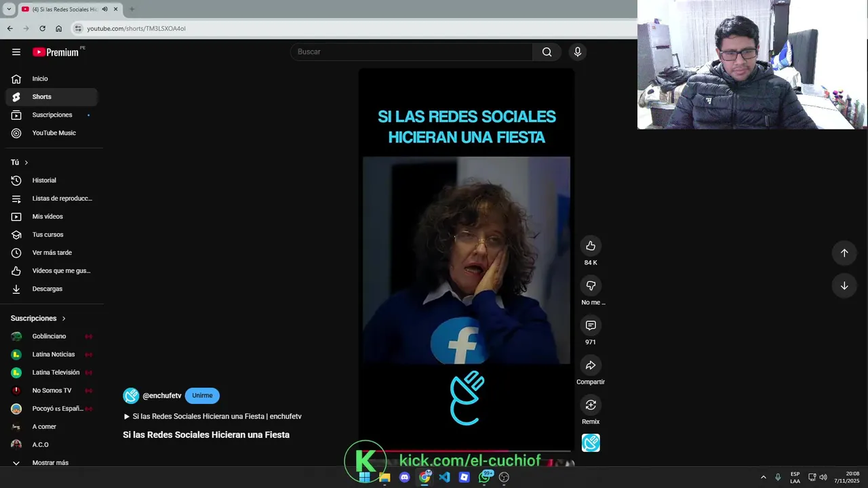Open the sound source thumbnail below Remix

point(591,443)
